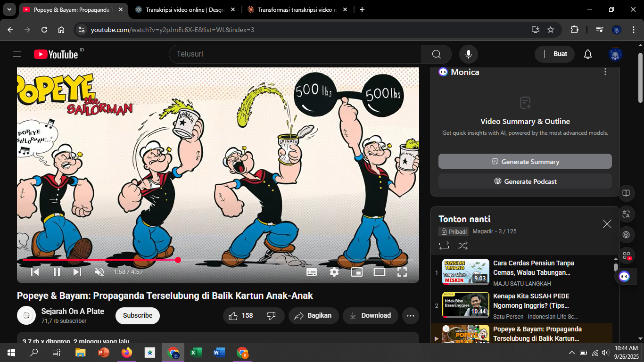Close the Tonton nanti playlist panel
Screen dimensions: 644x362
click(x=607, y=224)
